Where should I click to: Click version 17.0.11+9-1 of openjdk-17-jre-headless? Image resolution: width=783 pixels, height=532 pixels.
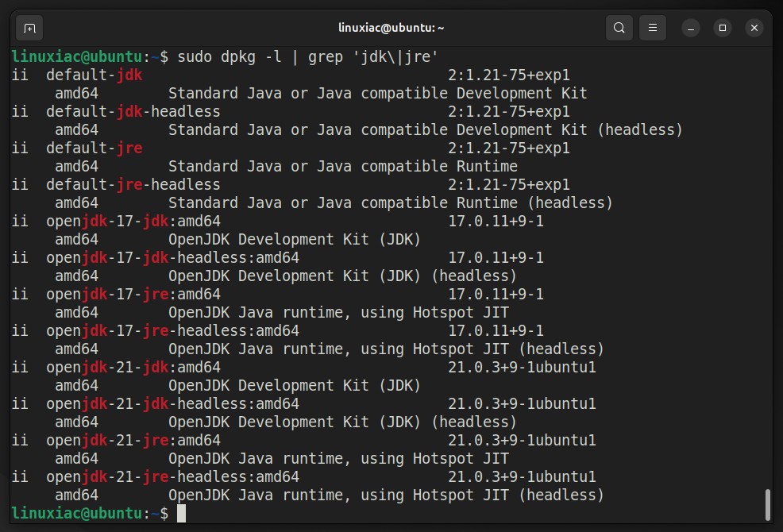pyautogui.click(x=496, y=330)
